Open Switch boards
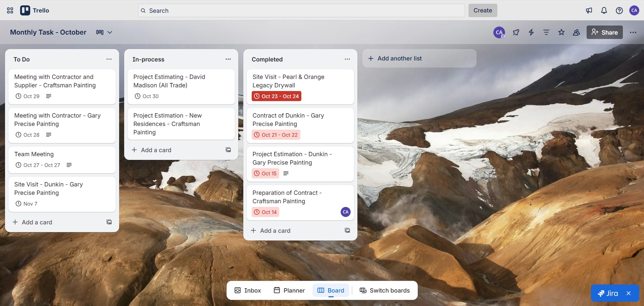Screen dimensions: 644x306 point(385,290)
